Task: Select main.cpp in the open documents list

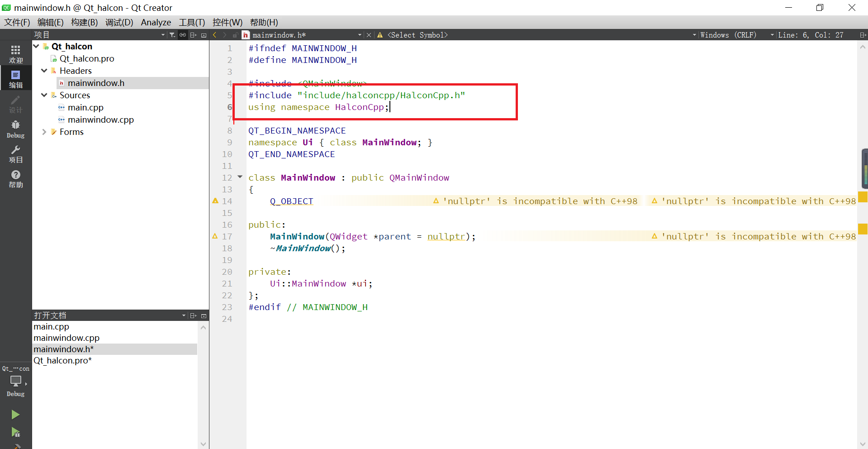Action: tap(51, 326)
